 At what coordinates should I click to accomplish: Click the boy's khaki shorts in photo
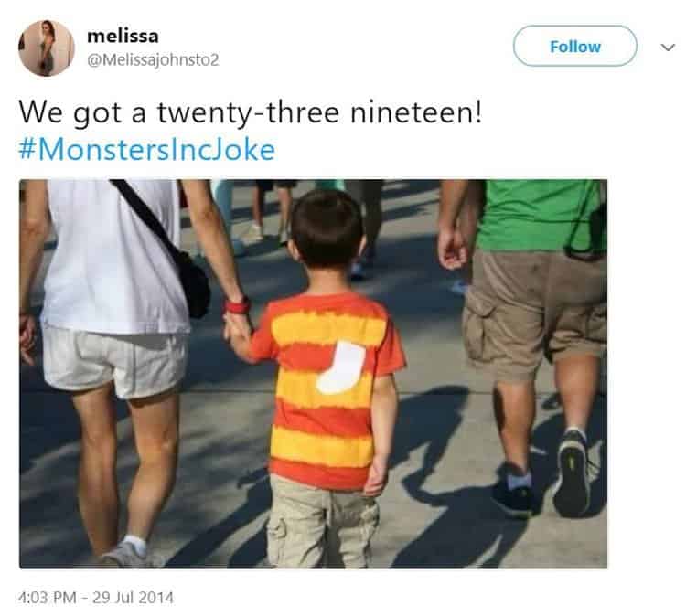(x=323, y=525)
